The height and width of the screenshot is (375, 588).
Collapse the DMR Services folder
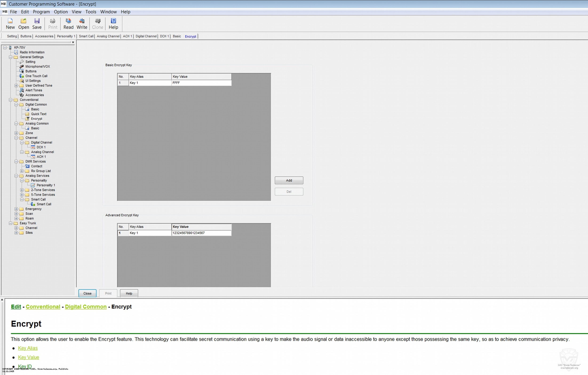[16, 161]
